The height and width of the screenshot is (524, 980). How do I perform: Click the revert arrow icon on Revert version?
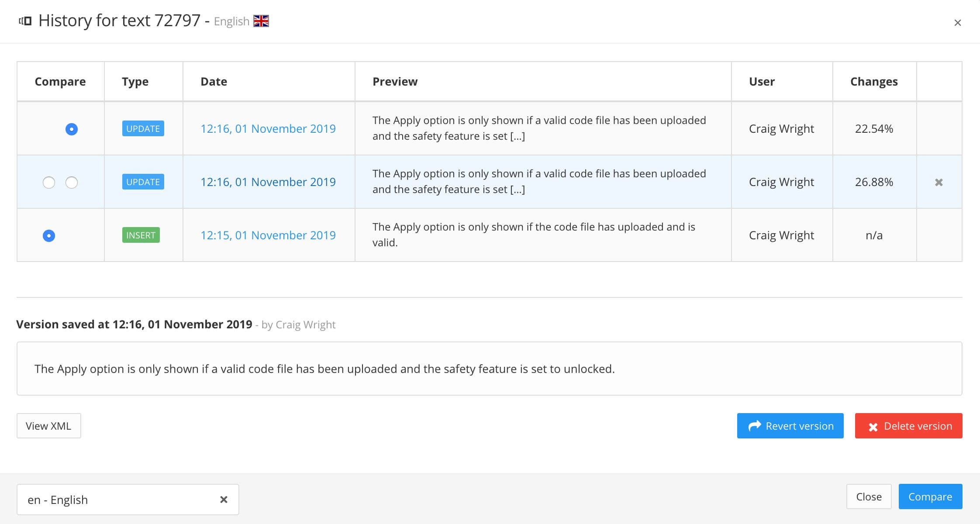(755, 425)
